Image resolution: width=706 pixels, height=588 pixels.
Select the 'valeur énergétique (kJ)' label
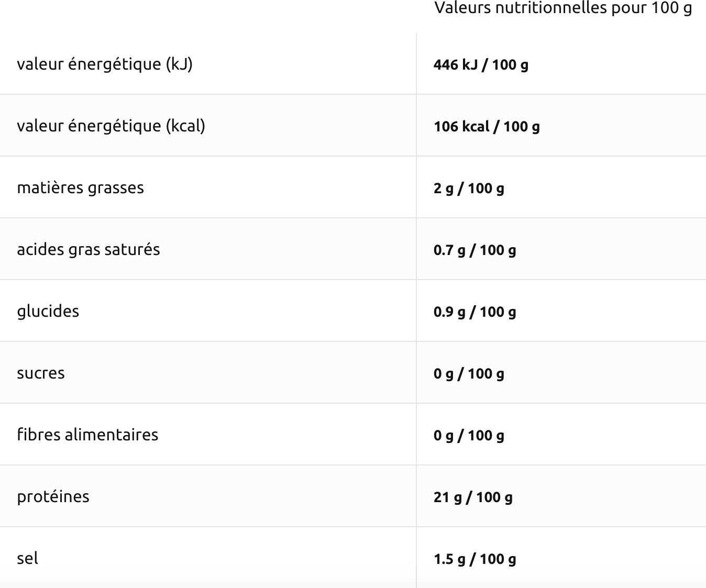point(105,64)
